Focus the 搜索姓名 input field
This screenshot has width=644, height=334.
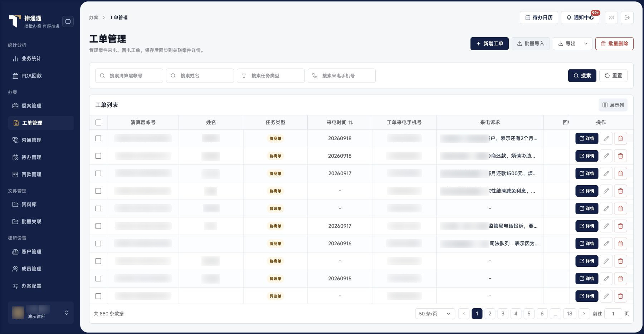pos(200,76)
